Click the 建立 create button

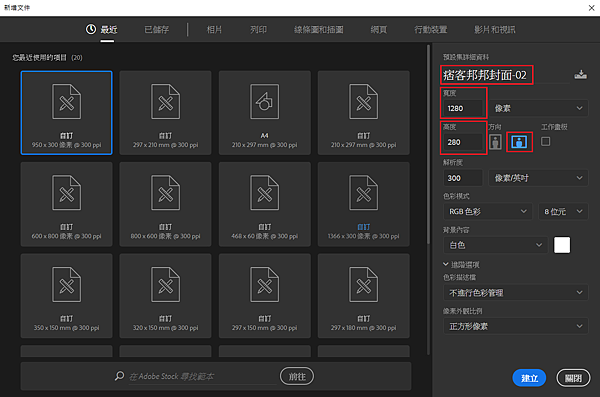529,378
